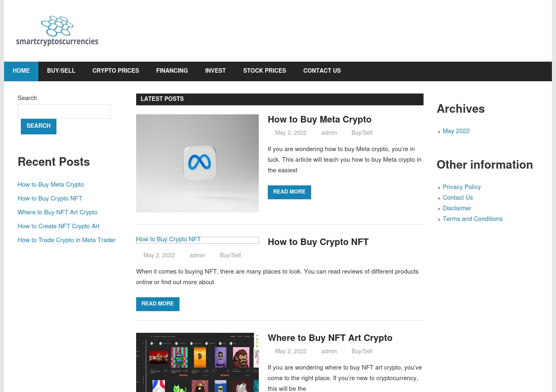Click May 2, 2022 date under NFT Art post
This screenshot has height=392, width=556.
pos(291,352)
